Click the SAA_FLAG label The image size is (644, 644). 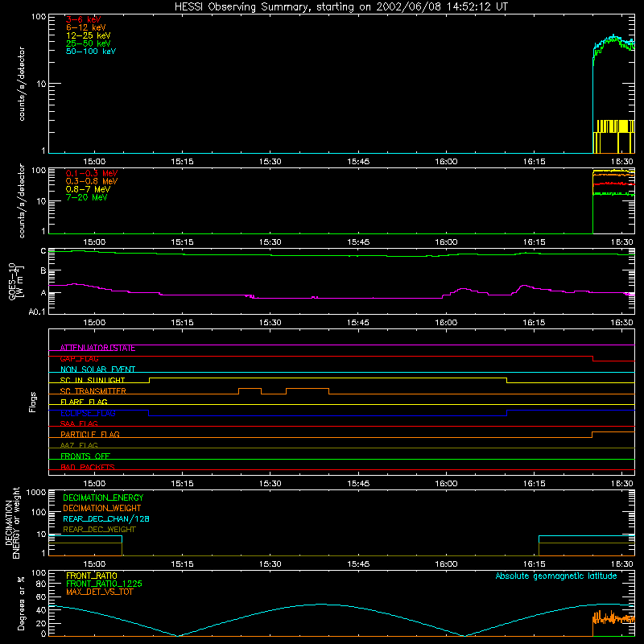click(79, 423)
